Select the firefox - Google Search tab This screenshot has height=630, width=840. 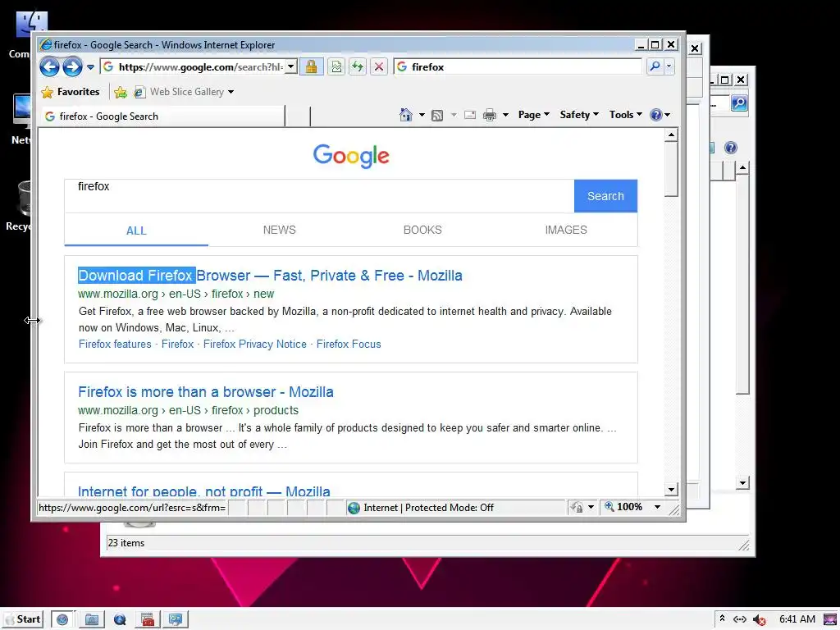(x=162, y=116)
